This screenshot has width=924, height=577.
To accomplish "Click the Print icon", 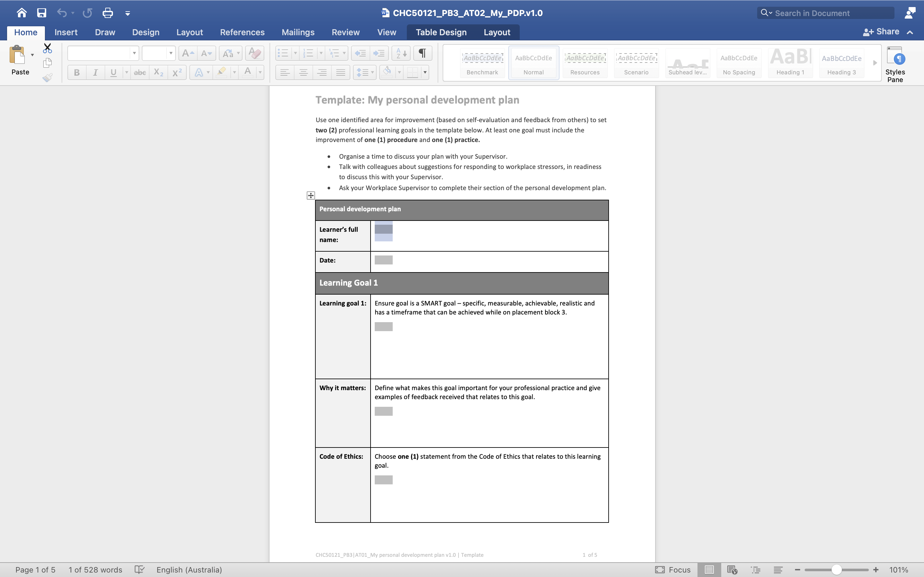I will click(x=108, y=13).
